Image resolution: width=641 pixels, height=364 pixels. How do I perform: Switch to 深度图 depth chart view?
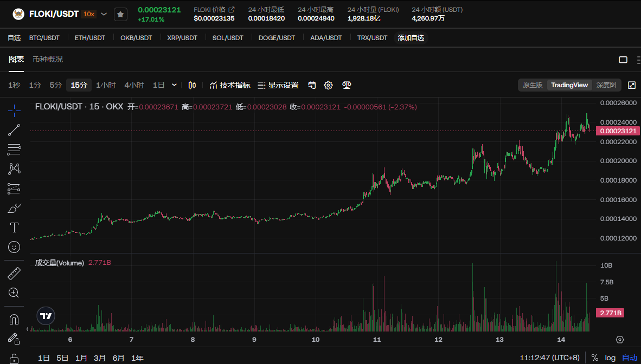606,85
